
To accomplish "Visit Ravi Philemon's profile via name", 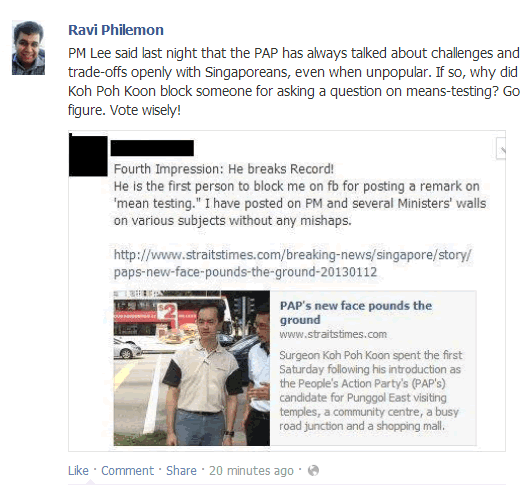I will (116, 30).
